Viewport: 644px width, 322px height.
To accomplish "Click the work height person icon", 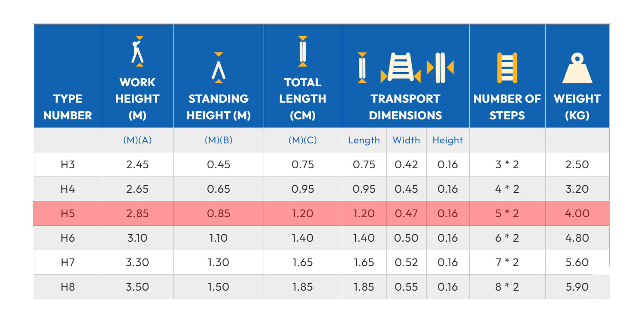I will (x=137, y=52).
